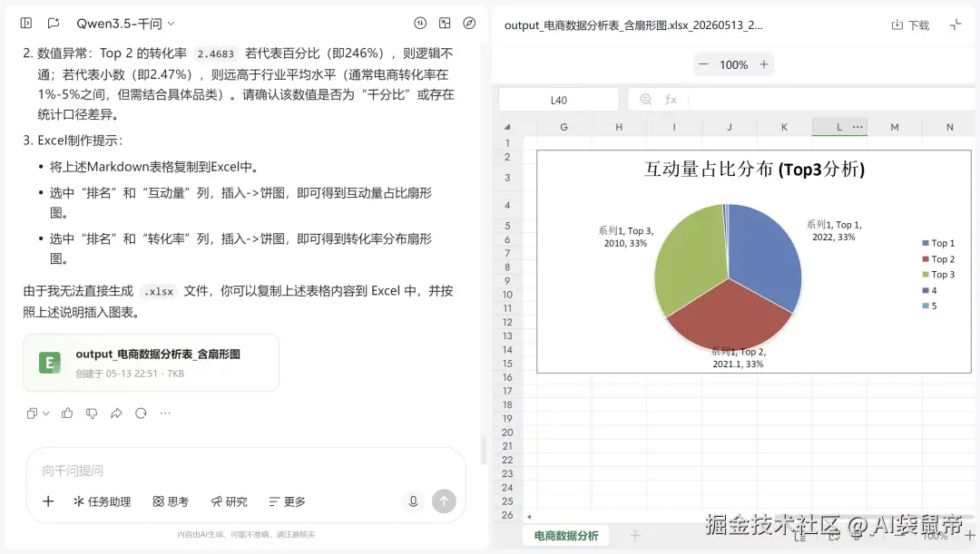Dislike the response with thumbs down
980x554 pixels.
coord(92,413)
